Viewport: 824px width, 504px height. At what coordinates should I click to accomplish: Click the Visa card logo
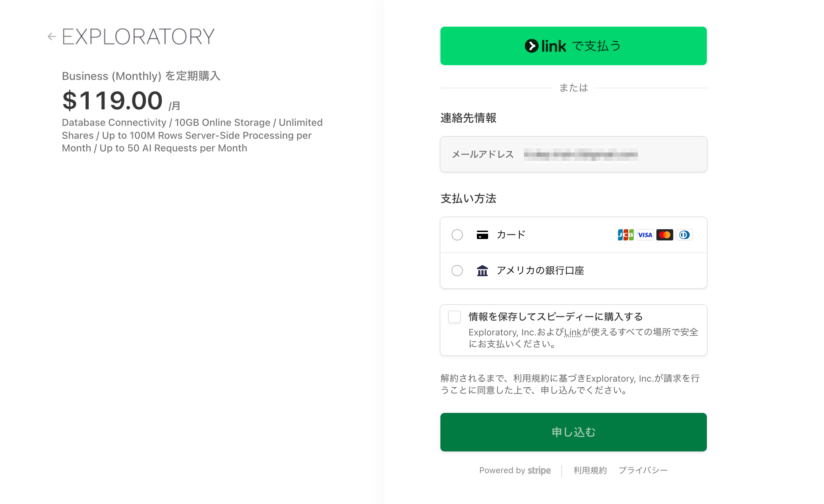pyautogui.click(x=645, y=235)
